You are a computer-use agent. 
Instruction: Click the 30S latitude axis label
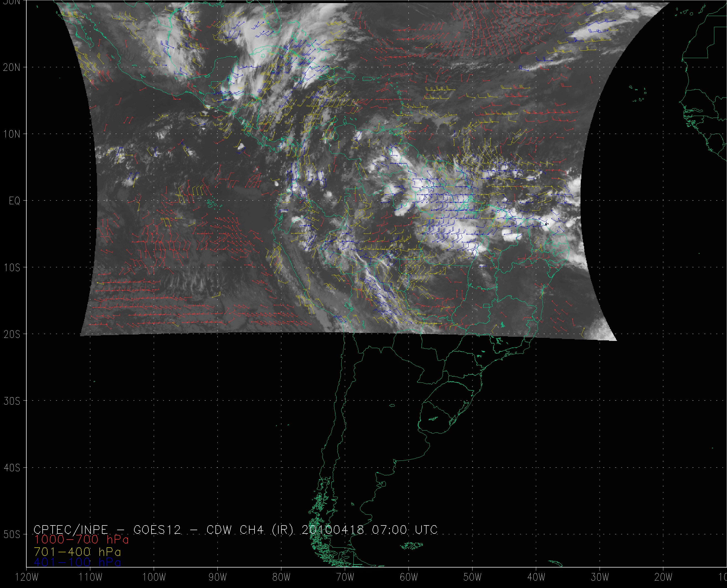(12, 401)
